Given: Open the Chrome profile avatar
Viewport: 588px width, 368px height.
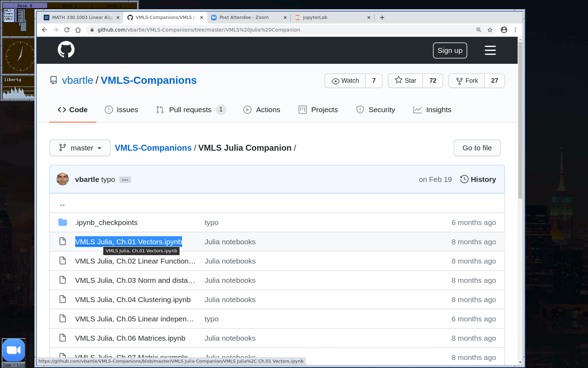Looking at the screenshot, I should tap(504, 30).
